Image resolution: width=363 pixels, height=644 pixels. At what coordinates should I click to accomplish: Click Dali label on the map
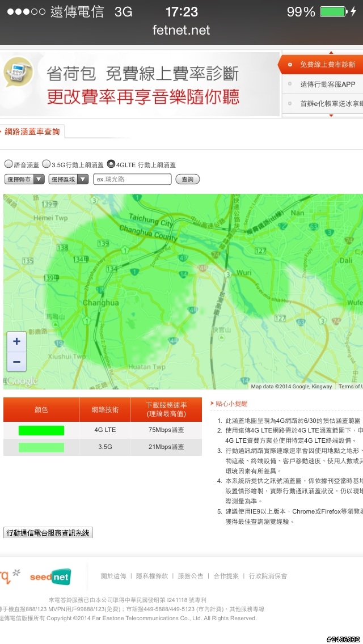pos(346,260)
